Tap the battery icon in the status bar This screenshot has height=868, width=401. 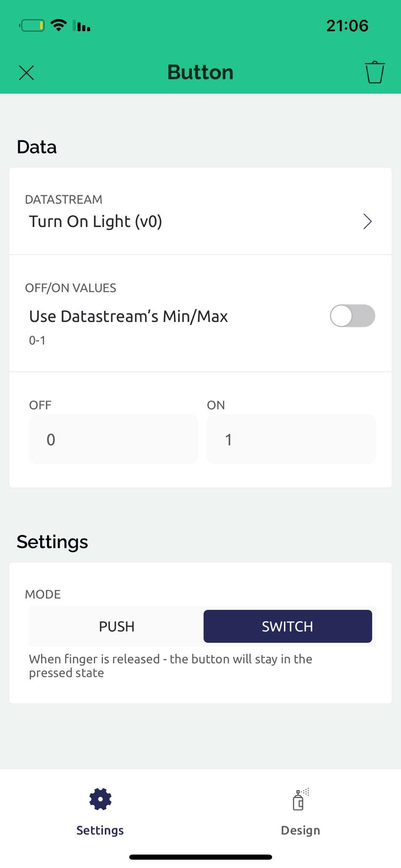(32, 26)
